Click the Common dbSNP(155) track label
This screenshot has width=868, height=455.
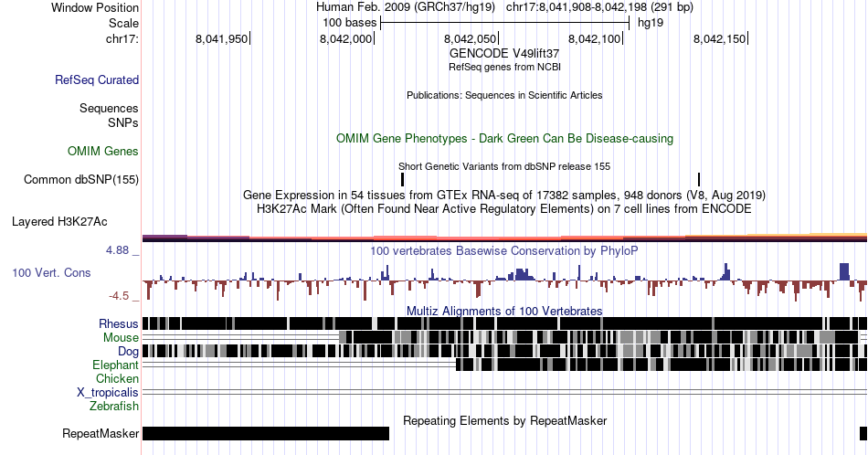tap(80, 179)
